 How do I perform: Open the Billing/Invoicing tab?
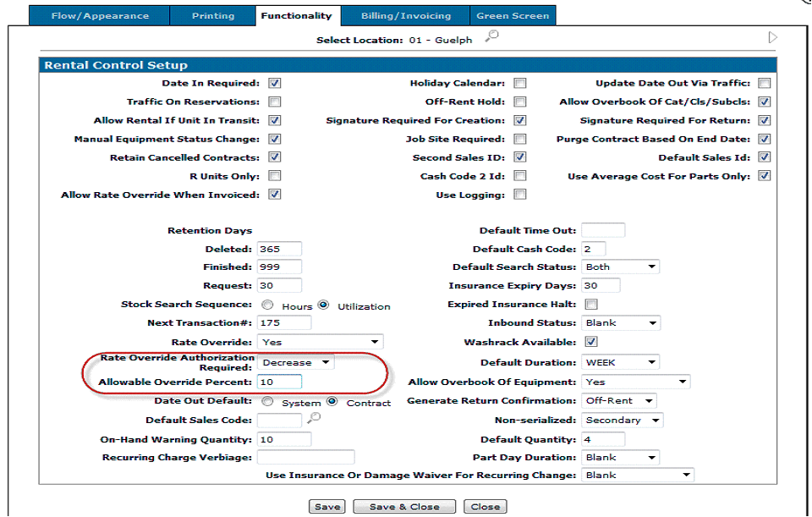(405, 15)
